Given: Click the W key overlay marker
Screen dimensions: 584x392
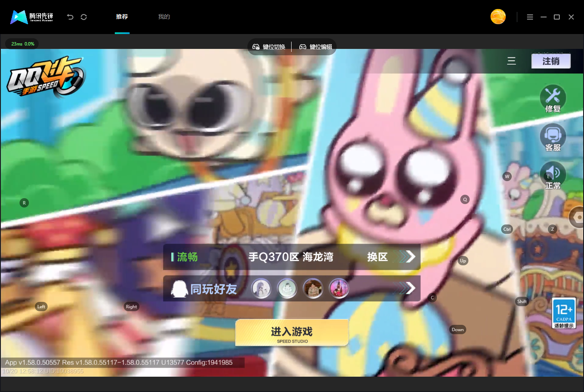Looking at the screenshot, I should [507, 176].
